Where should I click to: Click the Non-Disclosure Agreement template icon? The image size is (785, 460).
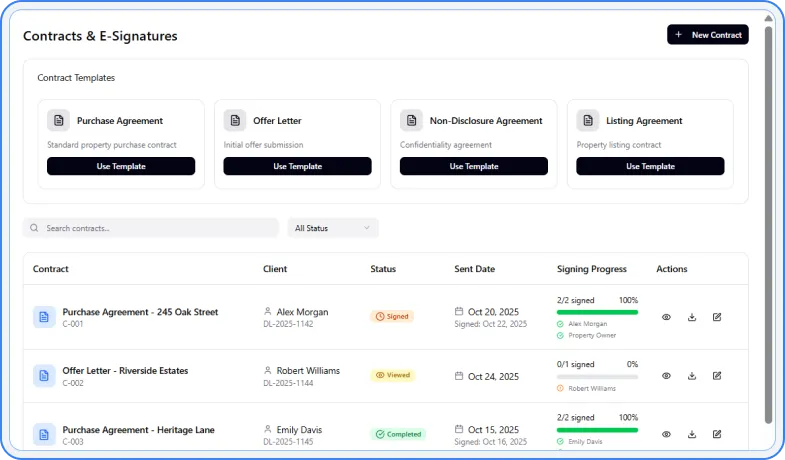[x=412, y=120]
